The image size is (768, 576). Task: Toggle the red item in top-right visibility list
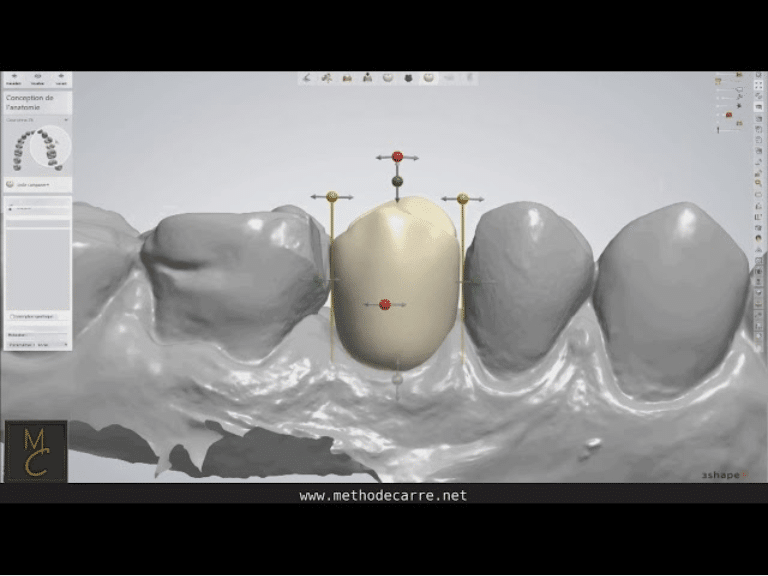(728, 115)
